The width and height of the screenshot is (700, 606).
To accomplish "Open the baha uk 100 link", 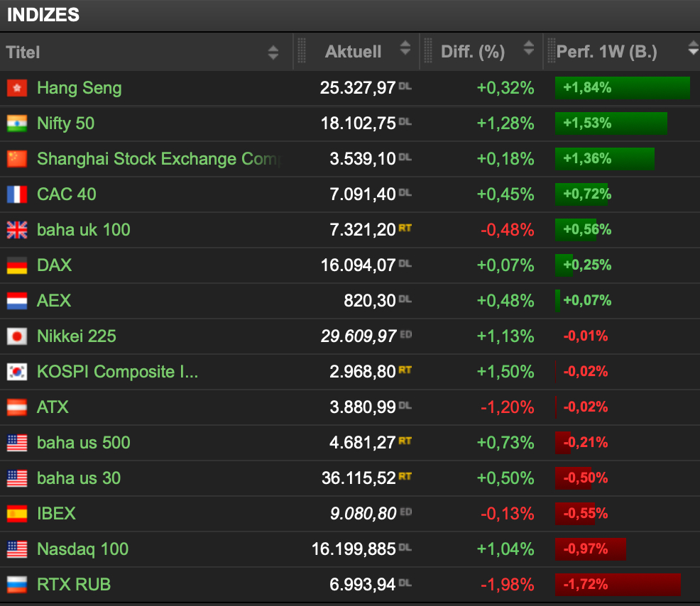I will pyautogui.click(x=84, y=230).
